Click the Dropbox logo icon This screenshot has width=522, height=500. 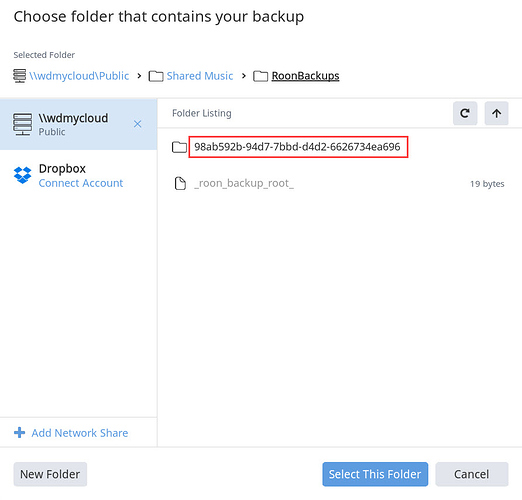23,175
